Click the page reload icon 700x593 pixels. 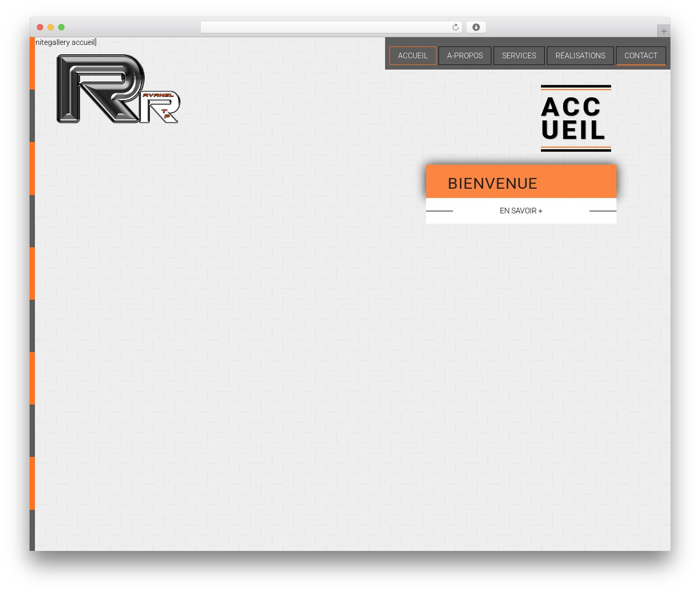[455, 27]
